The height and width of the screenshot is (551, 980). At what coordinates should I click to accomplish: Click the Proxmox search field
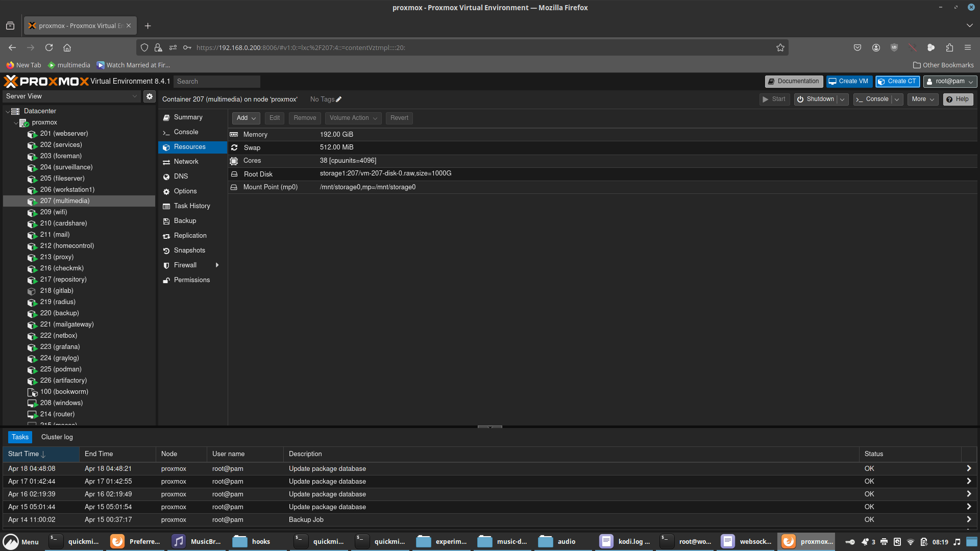pyautogui.click(x=217, y=82)
